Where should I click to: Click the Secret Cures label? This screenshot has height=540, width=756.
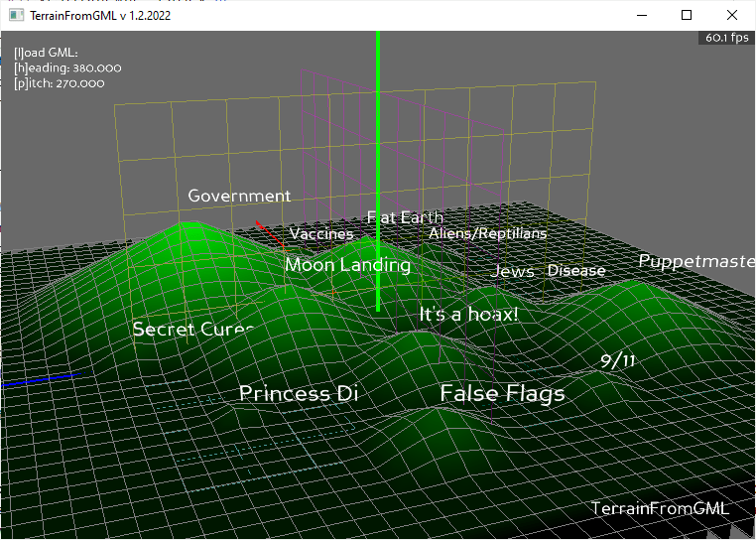click(x=193, y=329)
